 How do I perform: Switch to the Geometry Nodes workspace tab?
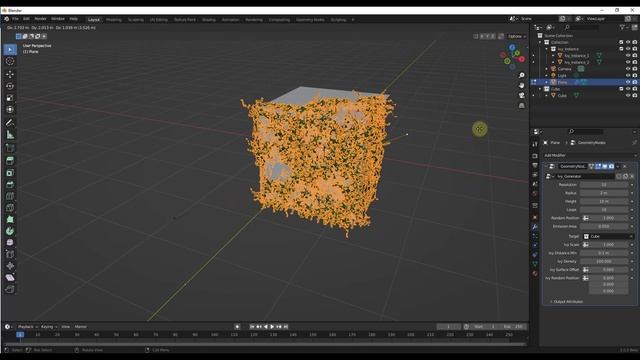click(x=310, y=20)
